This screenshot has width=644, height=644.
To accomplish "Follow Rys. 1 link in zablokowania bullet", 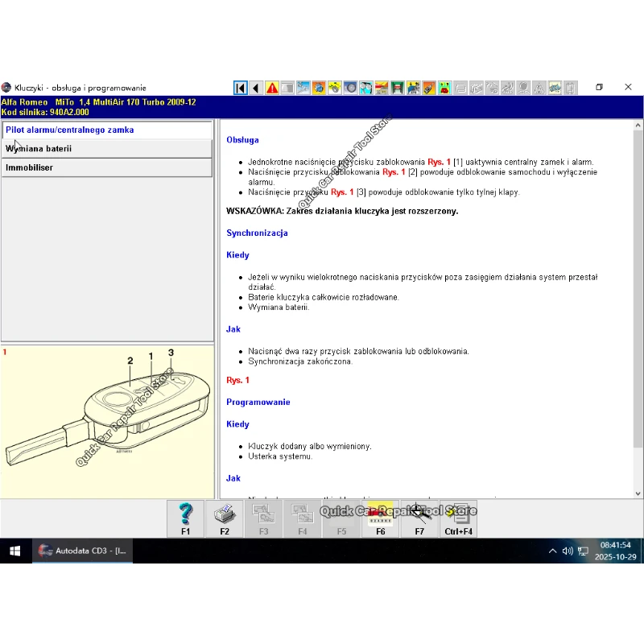I will pos(439,162).
